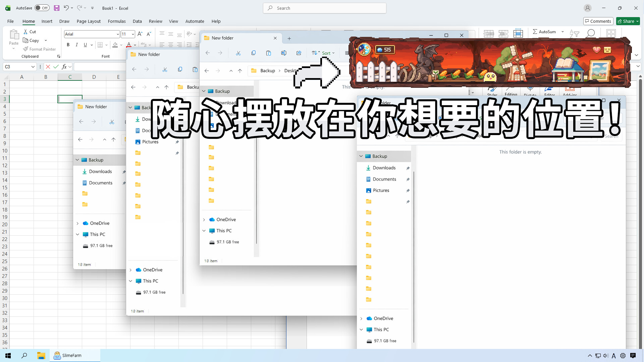Turn on the AutoSave switch
644x362 pixels.
coord(42,8)
